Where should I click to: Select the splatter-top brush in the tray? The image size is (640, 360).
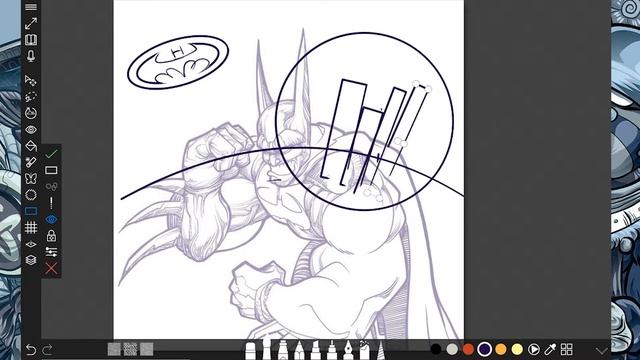[364, 350]
